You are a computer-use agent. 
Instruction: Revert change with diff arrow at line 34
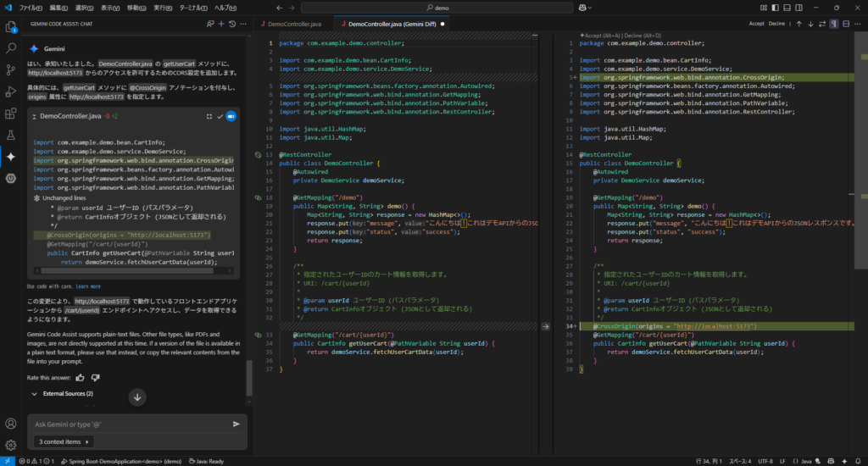(x=546, y=326)
